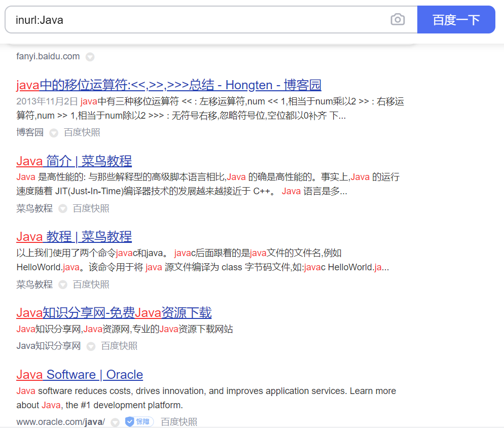Click the 保障 shield badge

click(x=139, y=421)
